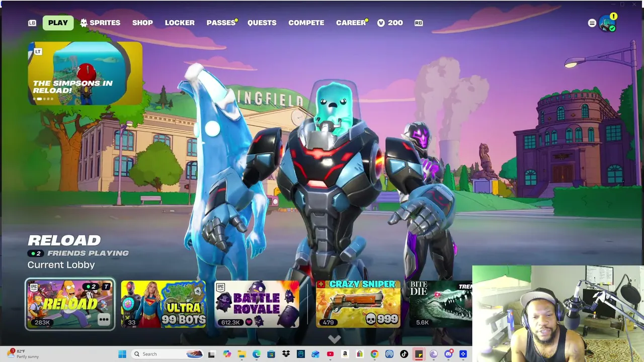
Task: Open Discord from the taskbar
Action: [448, 354]
